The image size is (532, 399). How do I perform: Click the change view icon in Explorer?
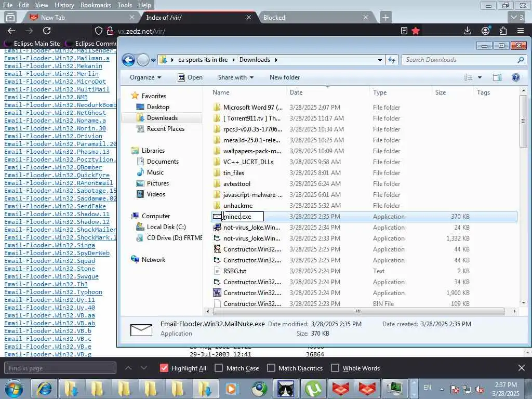pyautogui.click(x=469, y=77)
